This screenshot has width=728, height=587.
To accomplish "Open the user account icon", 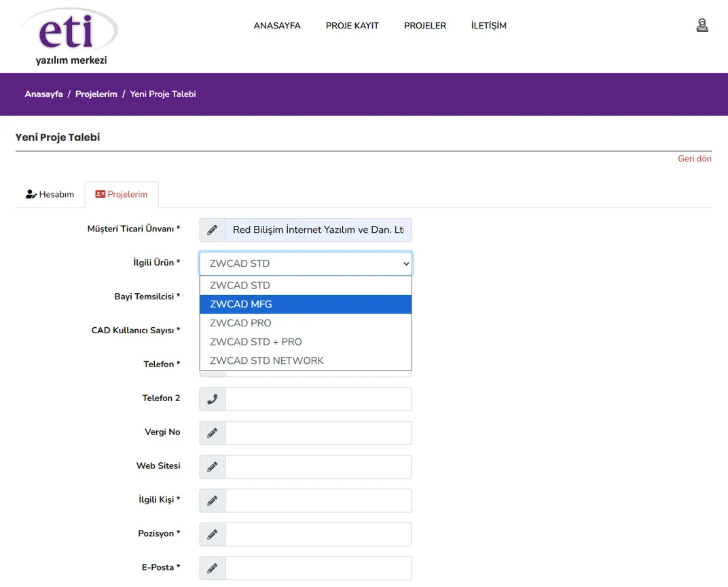I will 702,25.
